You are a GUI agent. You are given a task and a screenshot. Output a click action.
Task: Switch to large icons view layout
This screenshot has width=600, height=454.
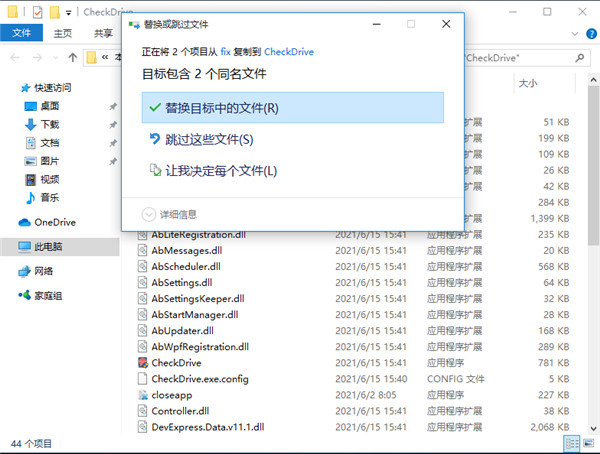click(589, 444)
